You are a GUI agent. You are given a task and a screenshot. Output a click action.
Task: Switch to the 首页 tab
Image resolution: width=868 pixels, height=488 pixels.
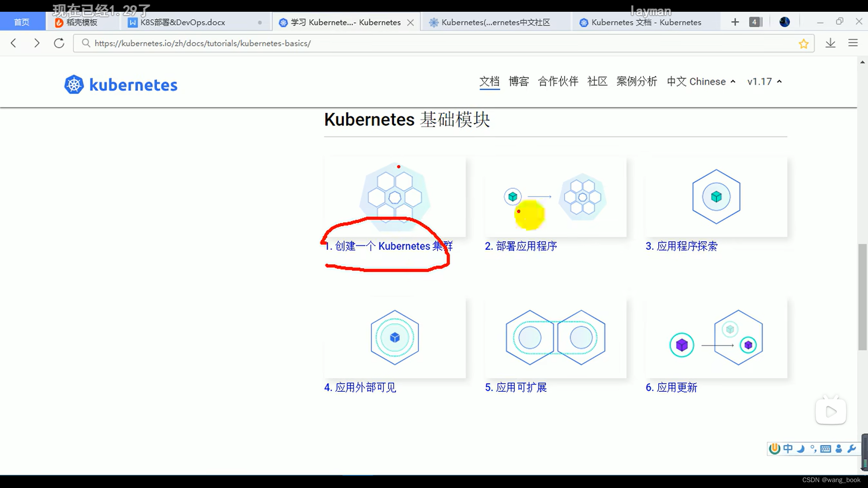click(22, 22)
